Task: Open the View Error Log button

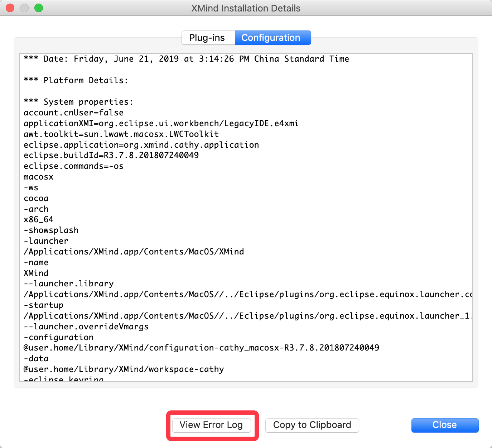Action: click(211, 425)
